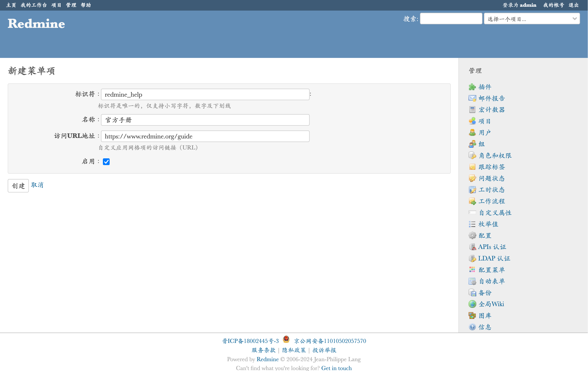Focus the 搜索 search box
This screenshot has height=371, width=588.
point(451,19)
